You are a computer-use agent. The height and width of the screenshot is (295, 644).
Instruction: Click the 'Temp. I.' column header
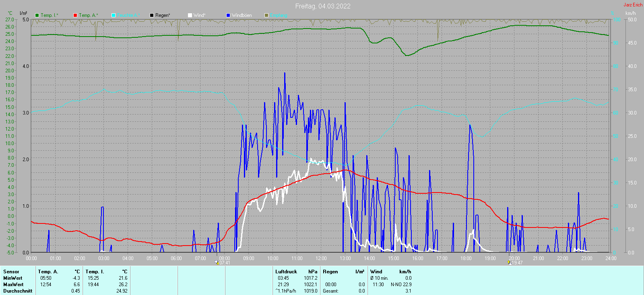tap(95, 272)
